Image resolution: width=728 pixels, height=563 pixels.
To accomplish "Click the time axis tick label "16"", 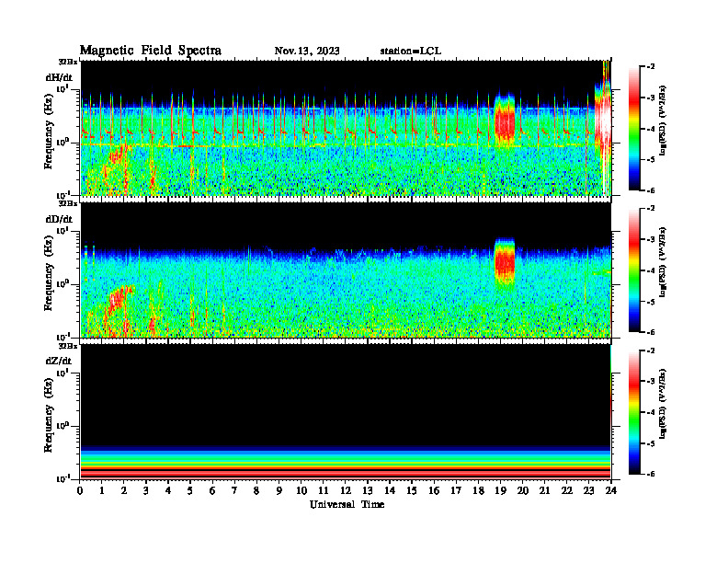I will click(x=434, y=491).
